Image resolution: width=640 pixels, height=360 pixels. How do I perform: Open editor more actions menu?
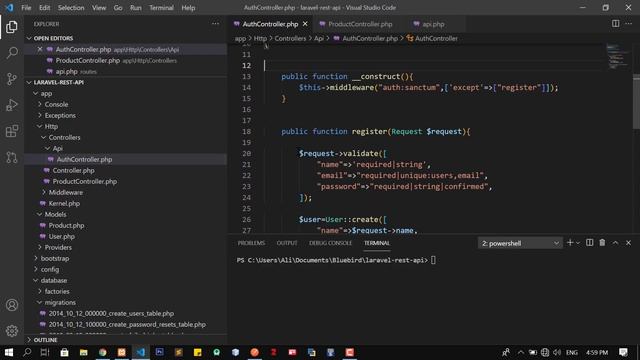(x=629, y=24)
